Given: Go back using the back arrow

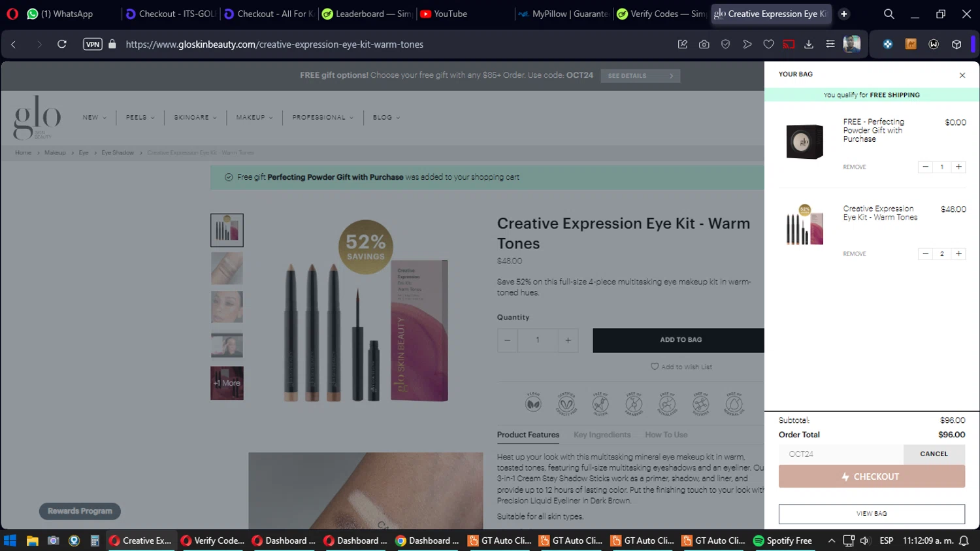Looking at the screenshot, I should click(x=13, y=44).
